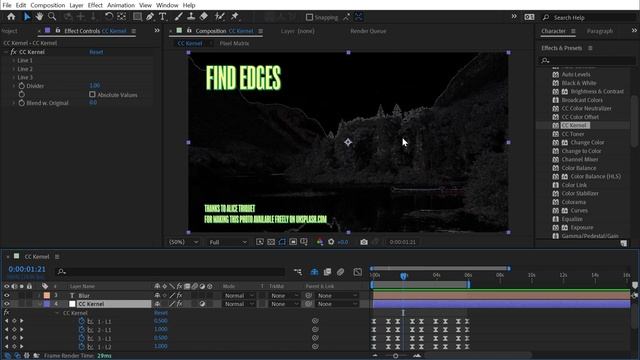Click the Effects & Presets search field

click(588, 60)
